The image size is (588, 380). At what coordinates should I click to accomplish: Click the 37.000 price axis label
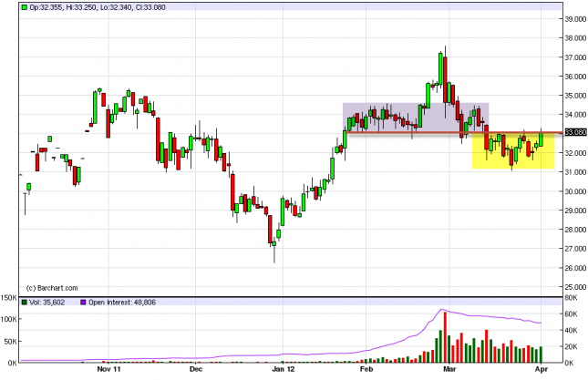575,57
